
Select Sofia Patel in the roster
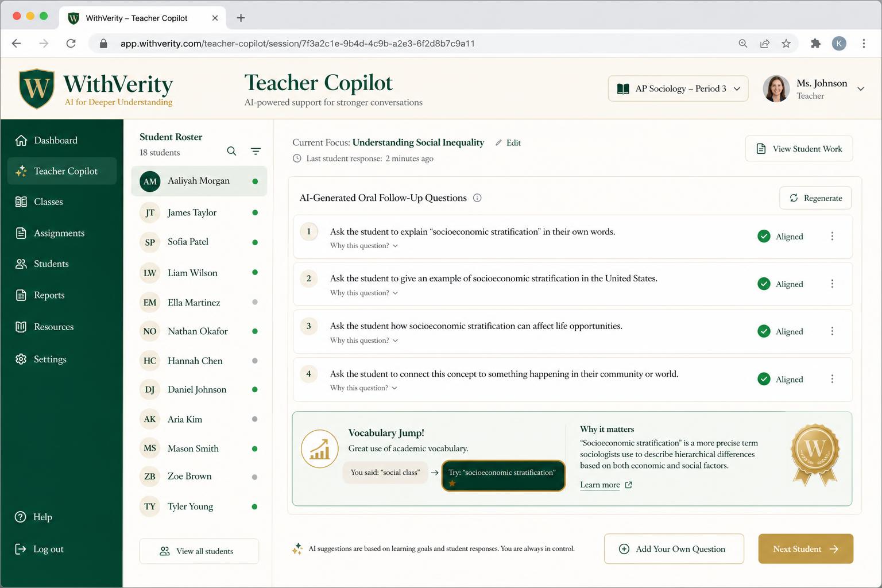click(199, 242)
